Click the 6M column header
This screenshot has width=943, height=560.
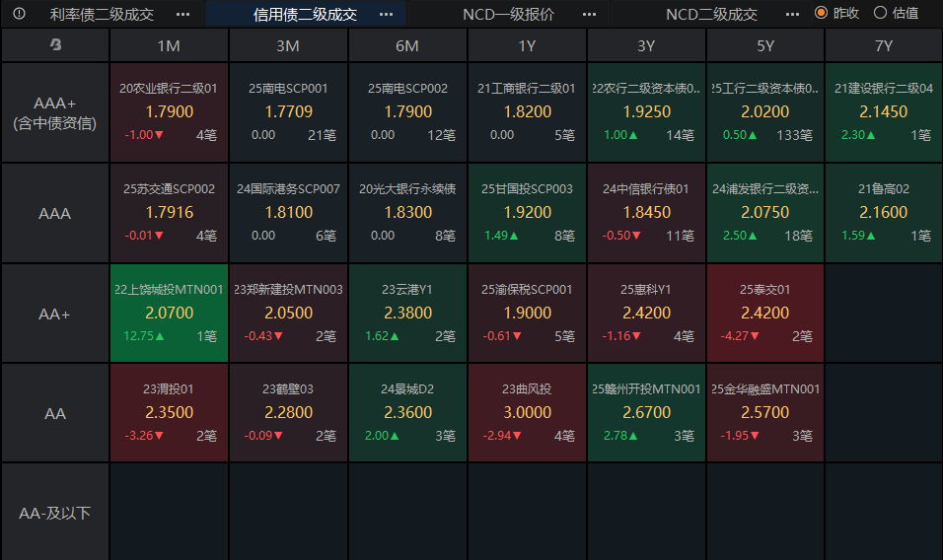tap(407, 45)
